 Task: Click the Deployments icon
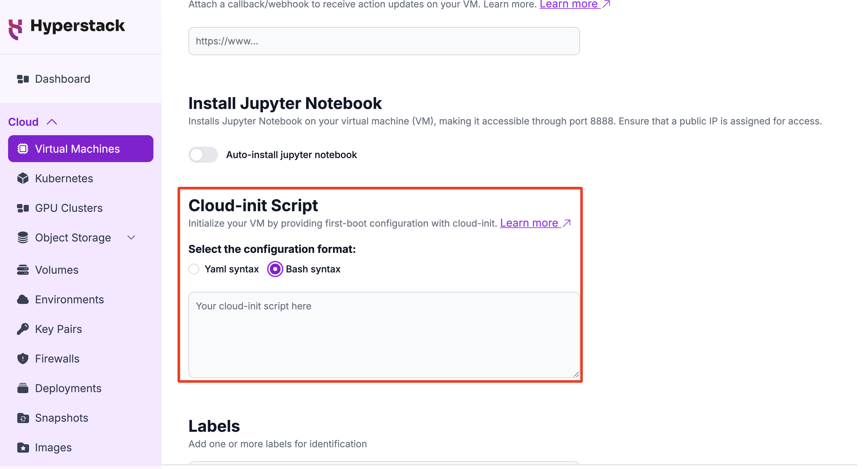(23, 388)
